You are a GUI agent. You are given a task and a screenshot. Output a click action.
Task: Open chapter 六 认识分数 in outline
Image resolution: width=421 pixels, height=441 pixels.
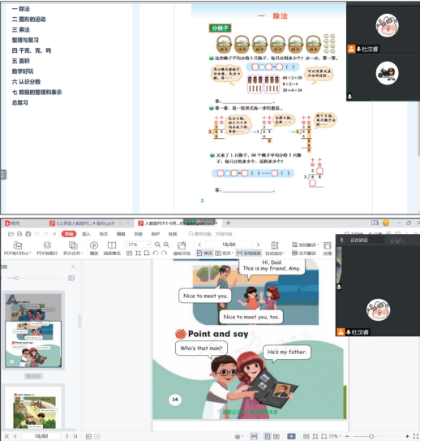(x=26, y=82)
